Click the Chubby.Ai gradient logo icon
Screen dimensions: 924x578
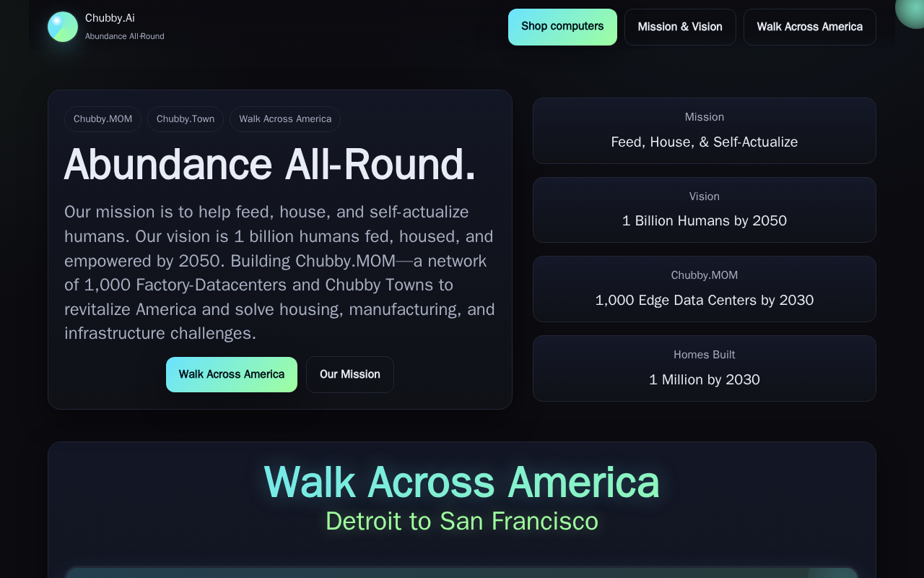[63, 27]
